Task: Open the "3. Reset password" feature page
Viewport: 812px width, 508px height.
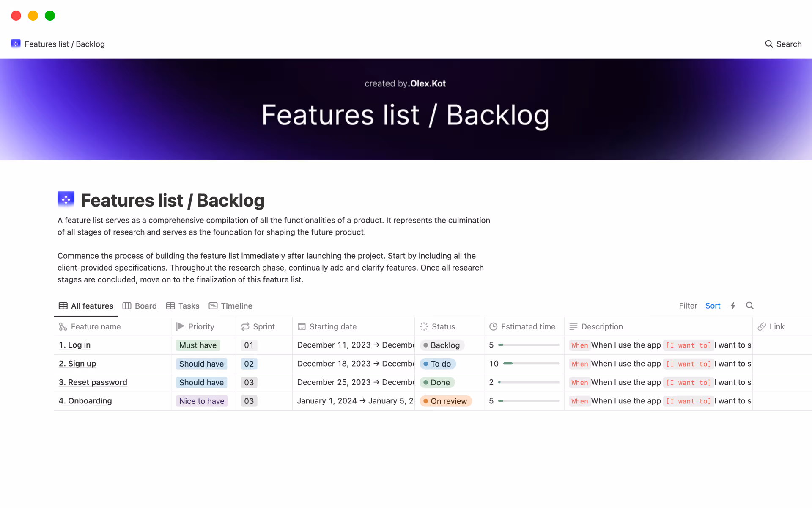Action: (93, 382)
